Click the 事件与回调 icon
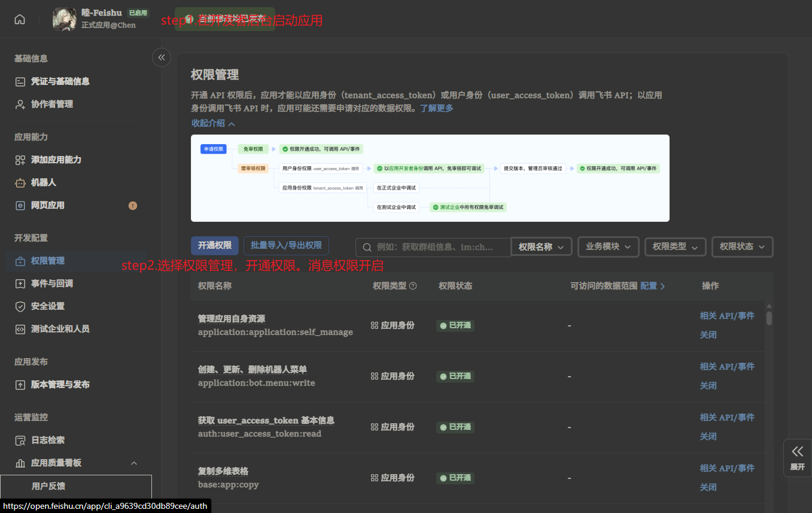This screenshot has width=812, height=513. click(20, 283)
